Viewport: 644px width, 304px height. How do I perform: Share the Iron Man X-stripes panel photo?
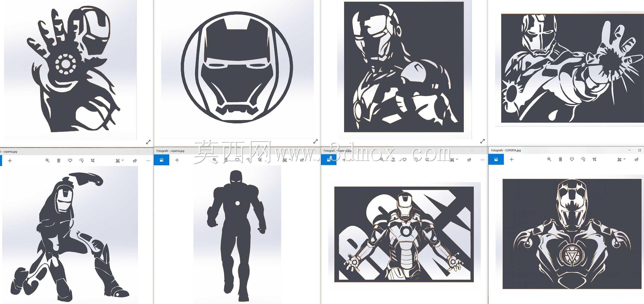tap(469, 159)
